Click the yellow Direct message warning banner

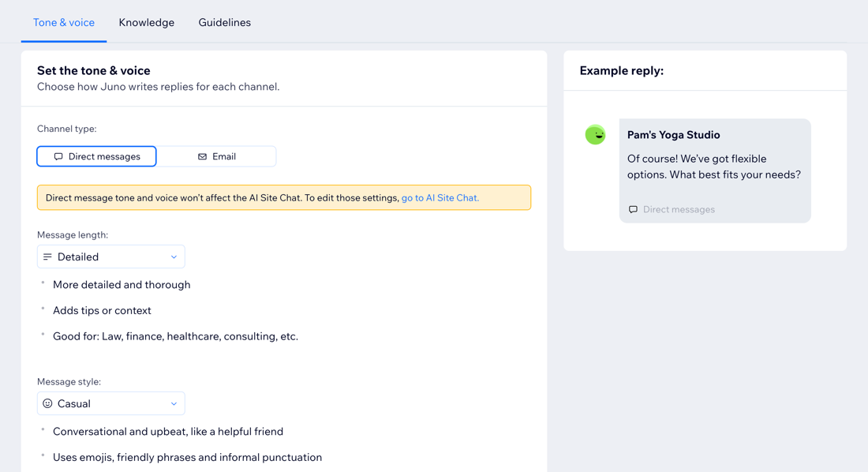tap(283, 197)
